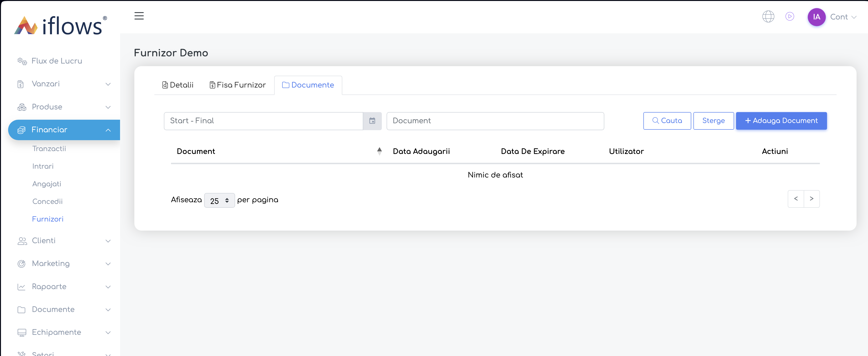Screen dimensions: 868x356
Task: Expand the Vanzari menu
Action: [x=64, y=84]
